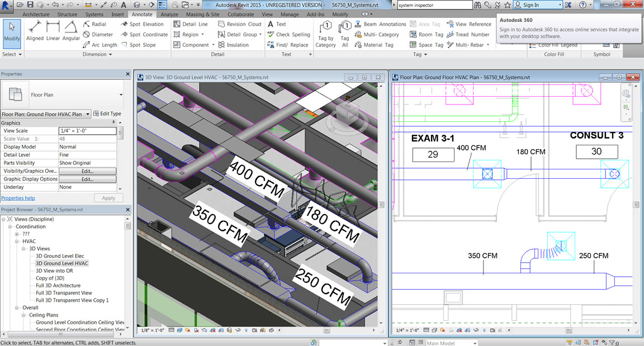Choose the Radial dimension tool
Image resolution: width=644 pixels, height=346 pixels.
94,24
